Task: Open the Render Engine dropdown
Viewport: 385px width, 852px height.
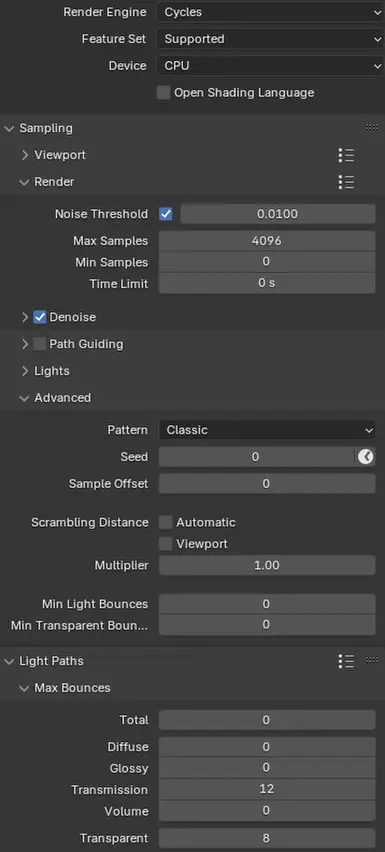Action: pyautogui.click(x=271, y=12)
